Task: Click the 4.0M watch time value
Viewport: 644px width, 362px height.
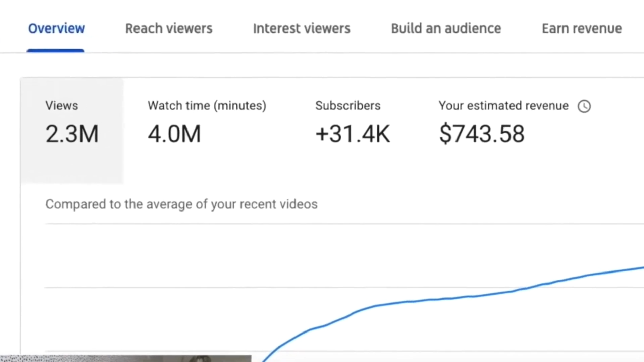Action: click(x=174, y=134)
